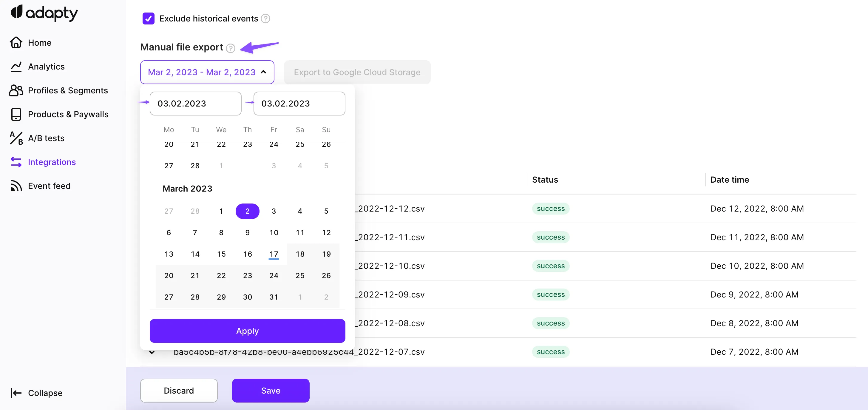This screenshot has height=410, width=868.
Task: Click the Save button
Action: [x=271, y=390]
